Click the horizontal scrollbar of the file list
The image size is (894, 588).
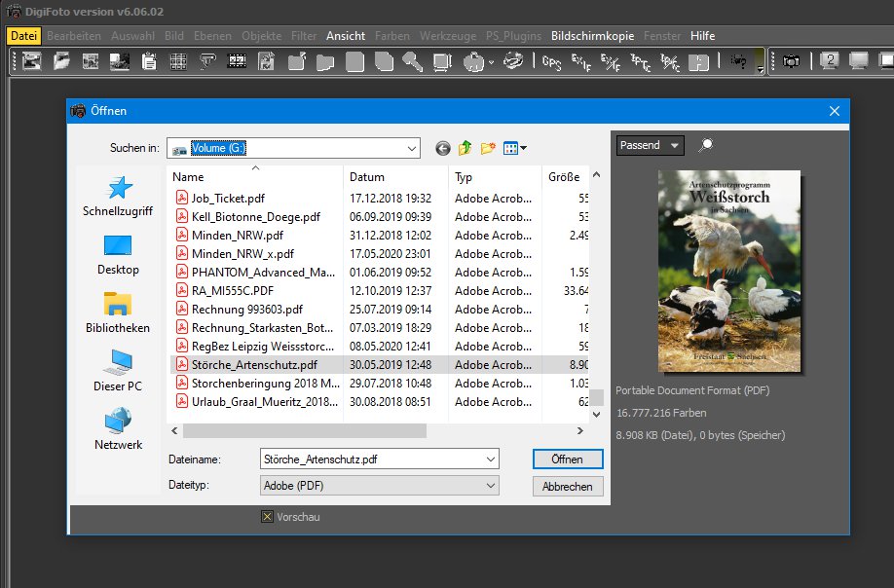[x=302, y=430]
